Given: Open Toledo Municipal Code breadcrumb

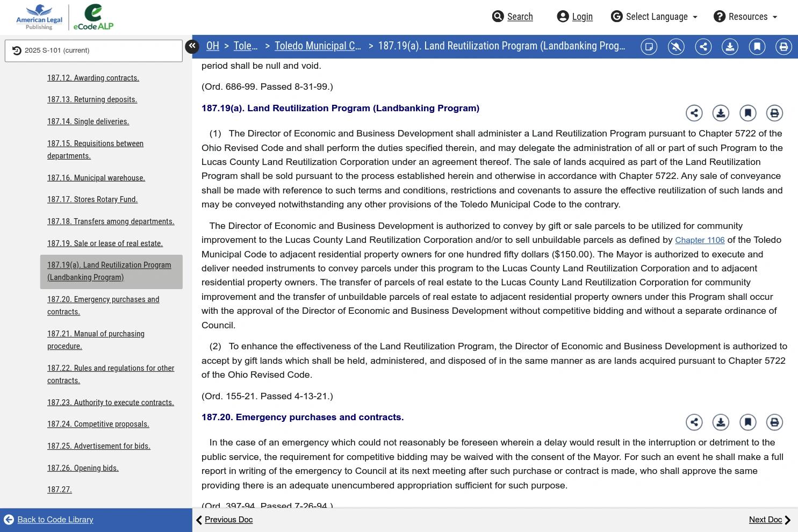Looking at the screenshot, I should (x=318, y=46).
